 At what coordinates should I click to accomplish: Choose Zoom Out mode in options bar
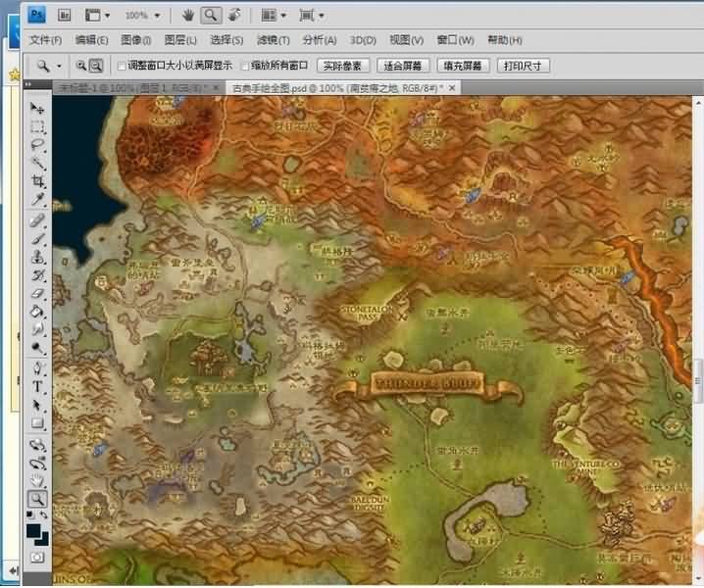click(96, 66)
